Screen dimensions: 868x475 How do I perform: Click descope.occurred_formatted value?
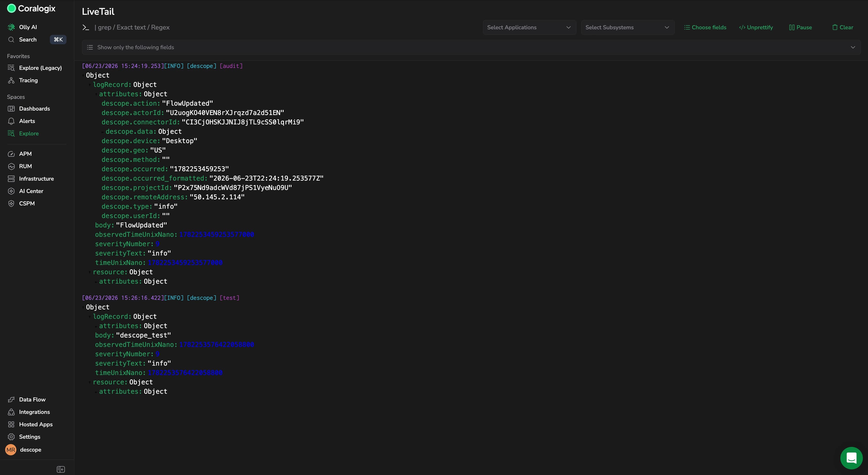click(x=266, y=178)
